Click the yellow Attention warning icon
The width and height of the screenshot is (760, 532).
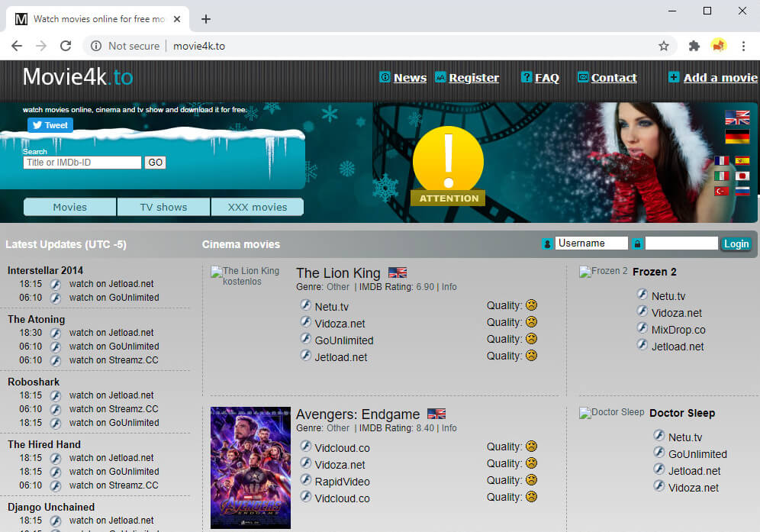(x=449, y=166)
